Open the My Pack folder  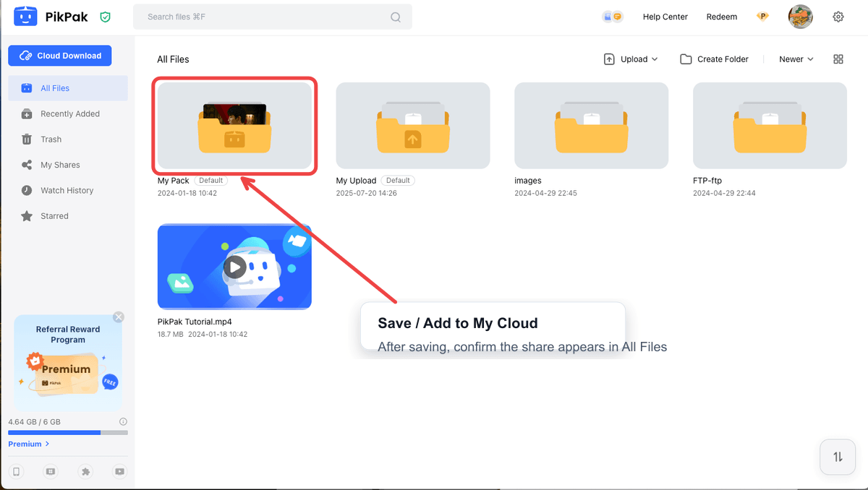(x=235, y=126)
